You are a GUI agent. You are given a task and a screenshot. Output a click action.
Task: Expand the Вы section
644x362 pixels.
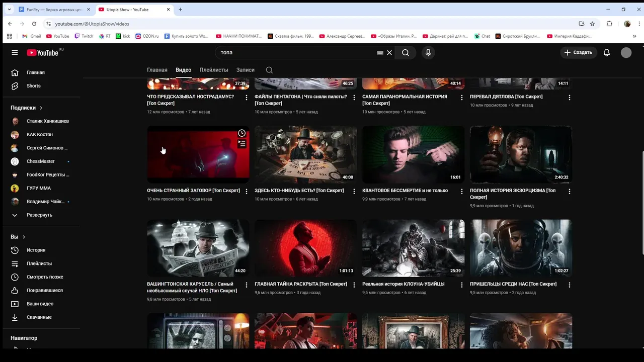pyautogui.click(x=18, y=237)
